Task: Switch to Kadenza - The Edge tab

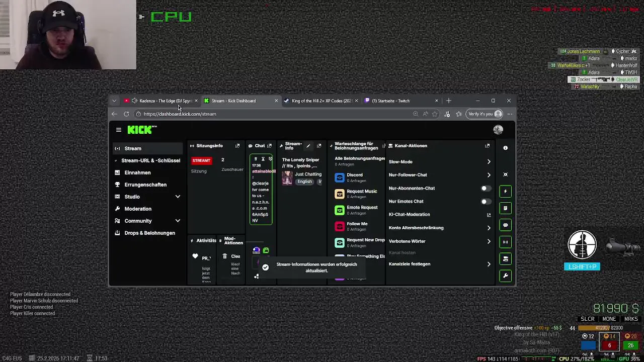Action: click(160, 101)
